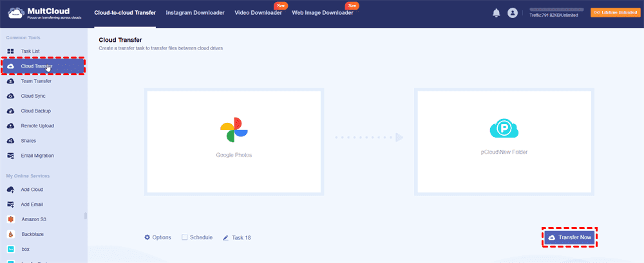Screen dimensions: 644x263
Task: Click the MultCloud logo
Action: [44, 13]
